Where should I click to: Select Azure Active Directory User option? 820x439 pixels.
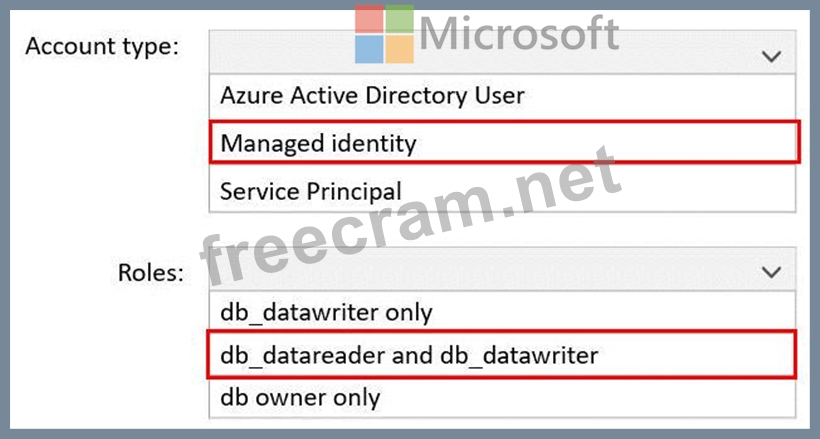point(372,97)
